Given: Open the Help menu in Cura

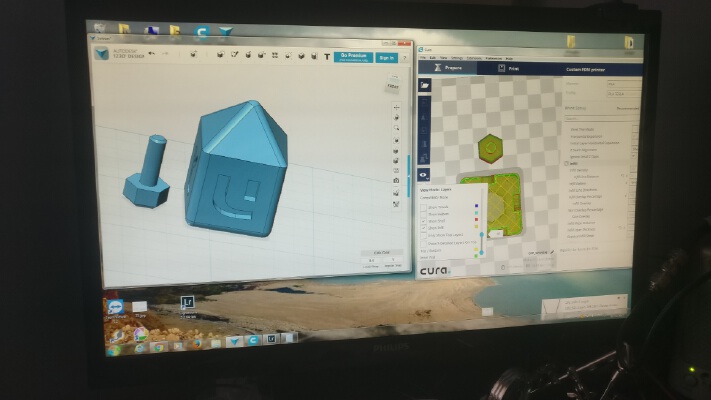Looking at the screenshot, I should [509, 59].
